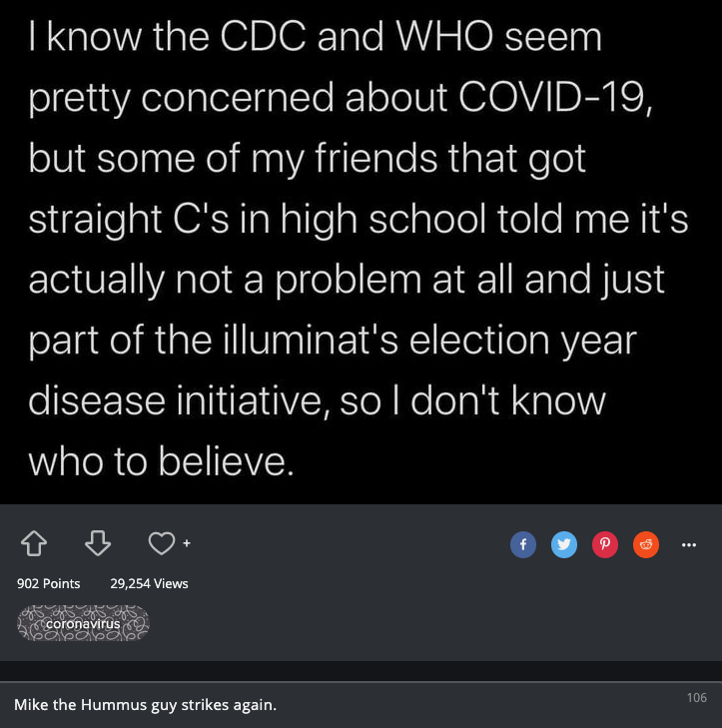This screenshot has height=728, width=722.
Task: Open the coronavirus tag
Action: point(83,623)
